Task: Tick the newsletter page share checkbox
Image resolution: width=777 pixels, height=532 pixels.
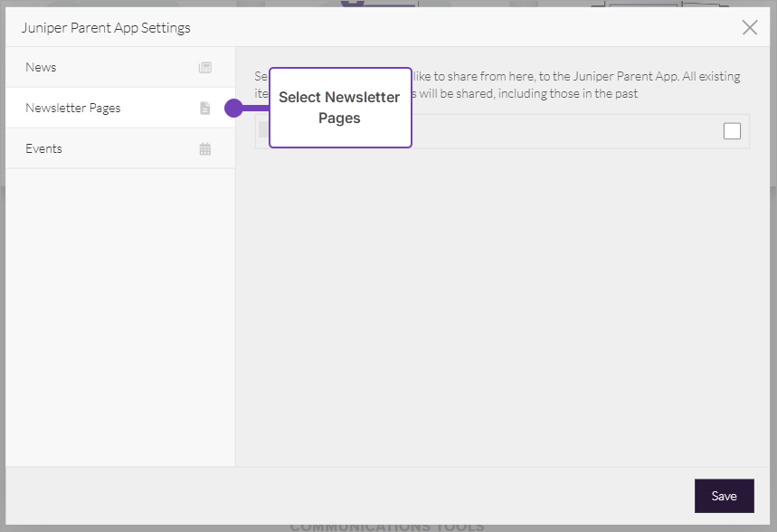Action: point(732,131)
